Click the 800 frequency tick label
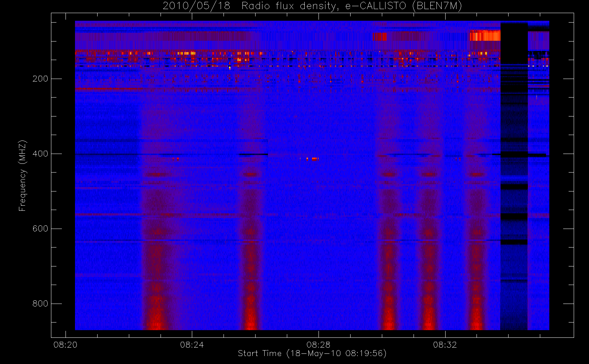The width and height of the screenshot is (589, 364). point(40,304)
